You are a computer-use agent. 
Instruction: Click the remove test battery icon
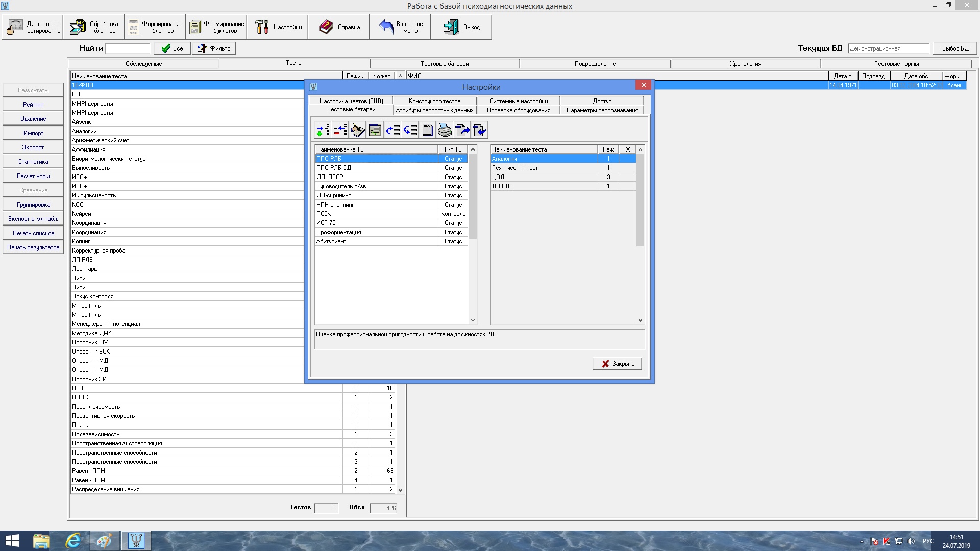click(340, 131)
